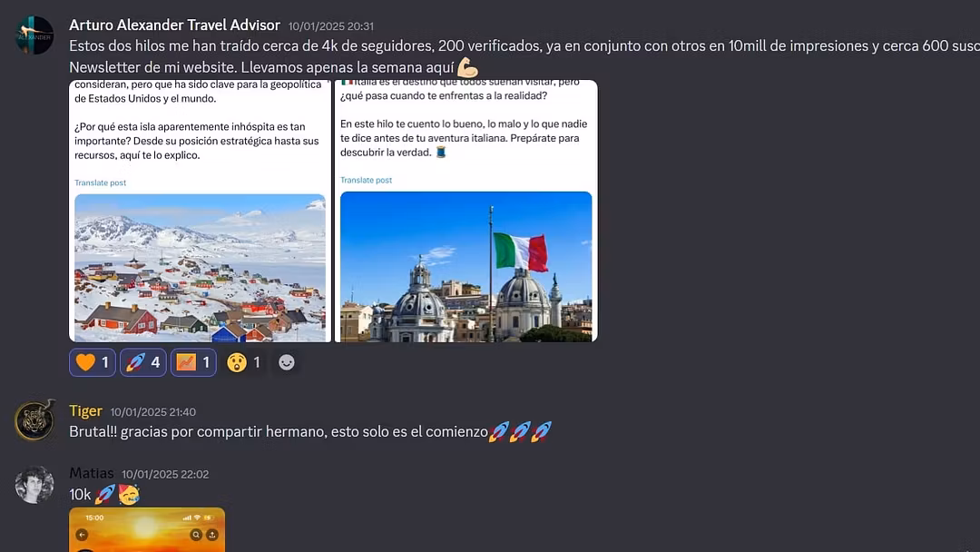
Task: Add a new reaction with smiley icon
Action: [x=286, y=362]
